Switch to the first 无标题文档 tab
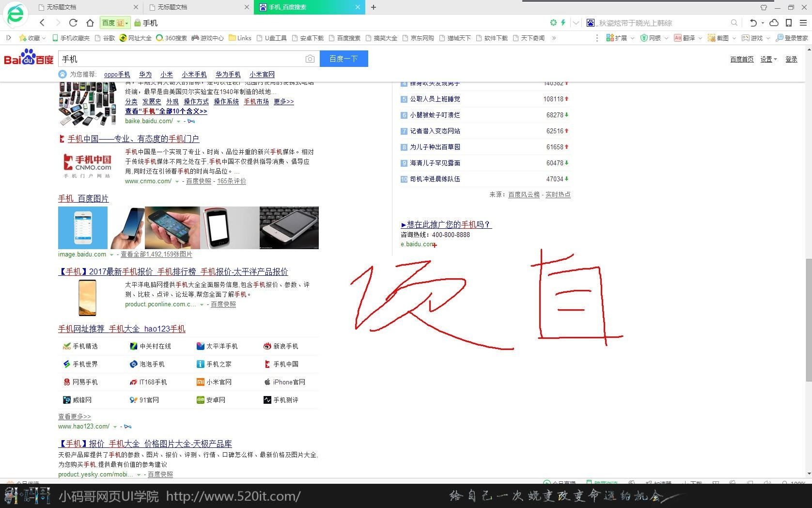The image size is (812, 508). [x=88, y=7]
